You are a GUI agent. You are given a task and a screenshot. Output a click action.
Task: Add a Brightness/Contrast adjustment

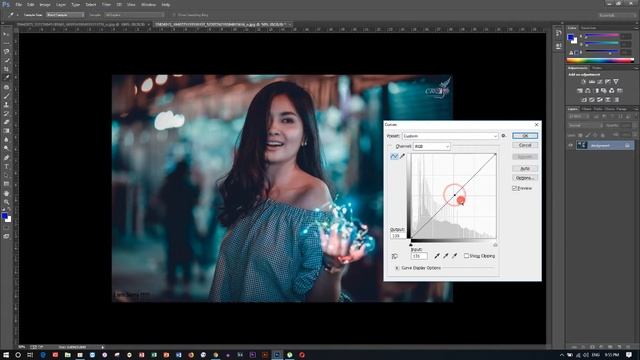click(583, 82)
